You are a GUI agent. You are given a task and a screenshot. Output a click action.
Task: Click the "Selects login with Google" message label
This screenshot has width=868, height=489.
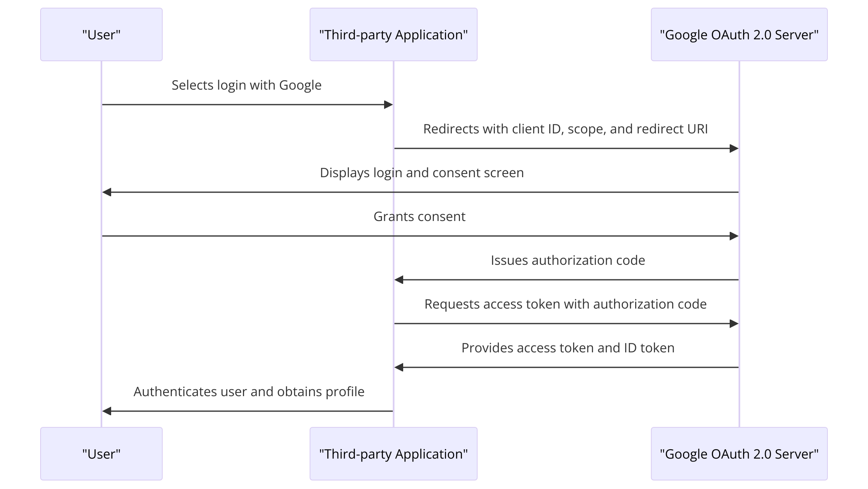[x=247, y=85]
